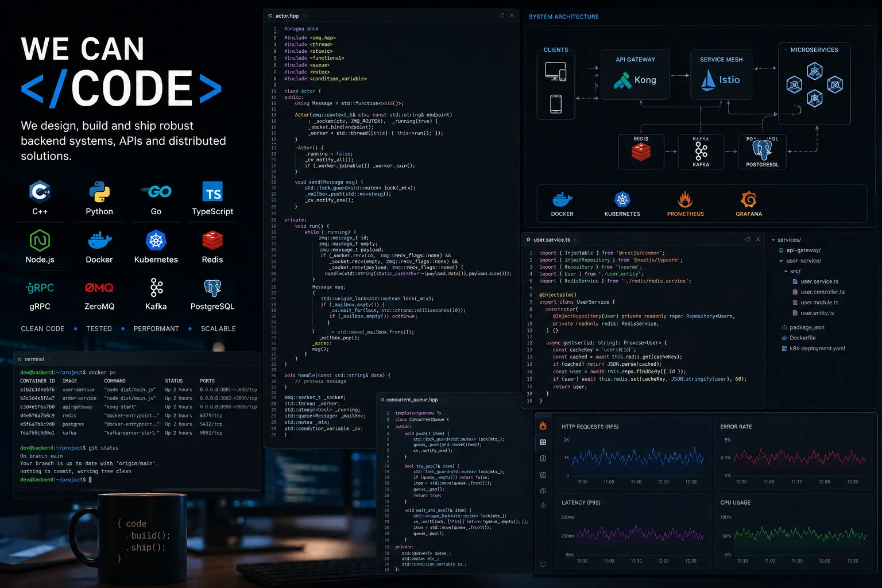The width and height of the screenshot is (882, 588).
Task: Click the circle icon at the bottom of the metrics sidebar
Action: [x=543, y=564]
